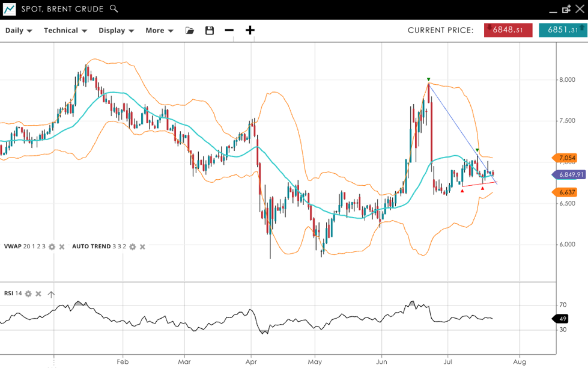Open Auto Trend indicator settings gear
The image size is (588, 368).
133,247
